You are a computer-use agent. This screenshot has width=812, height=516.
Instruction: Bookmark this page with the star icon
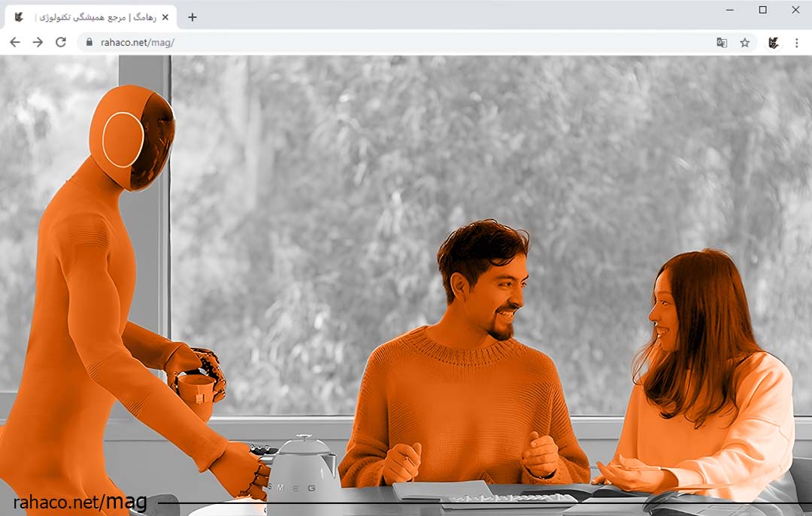tap(745, 43)
